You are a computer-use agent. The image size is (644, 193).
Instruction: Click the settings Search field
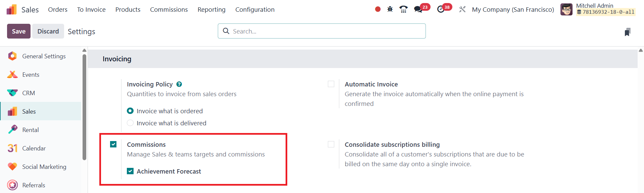click(x=321, y=31)
